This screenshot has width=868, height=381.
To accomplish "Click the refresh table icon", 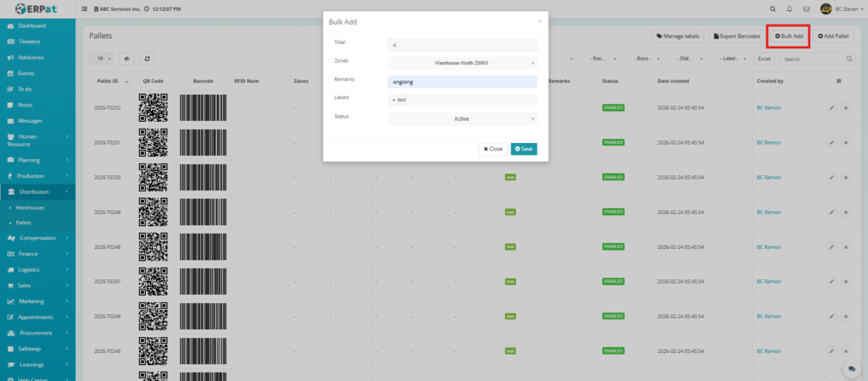I will click(x=147, y=59).
